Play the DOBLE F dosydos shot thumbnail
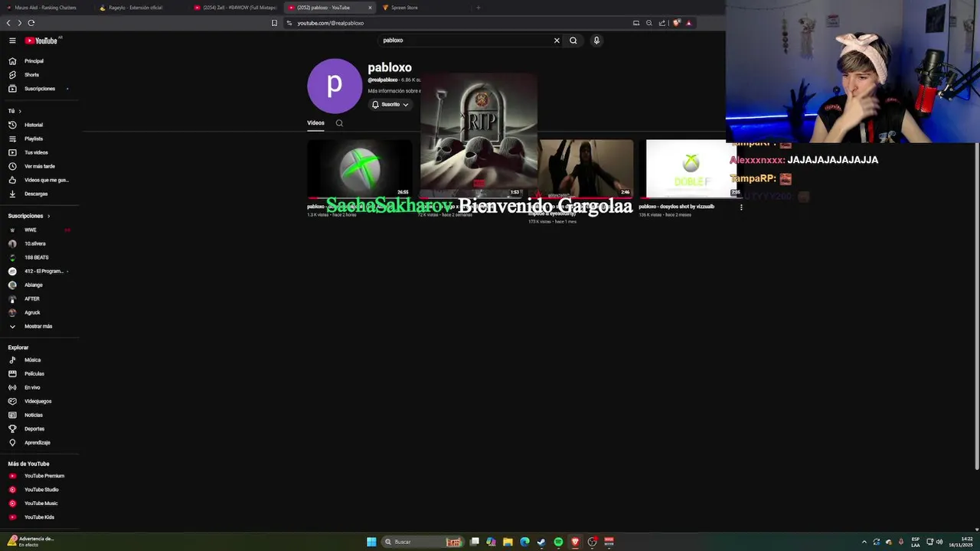The width and height of the screenshot is (980, 551). (x=691, y=168)
